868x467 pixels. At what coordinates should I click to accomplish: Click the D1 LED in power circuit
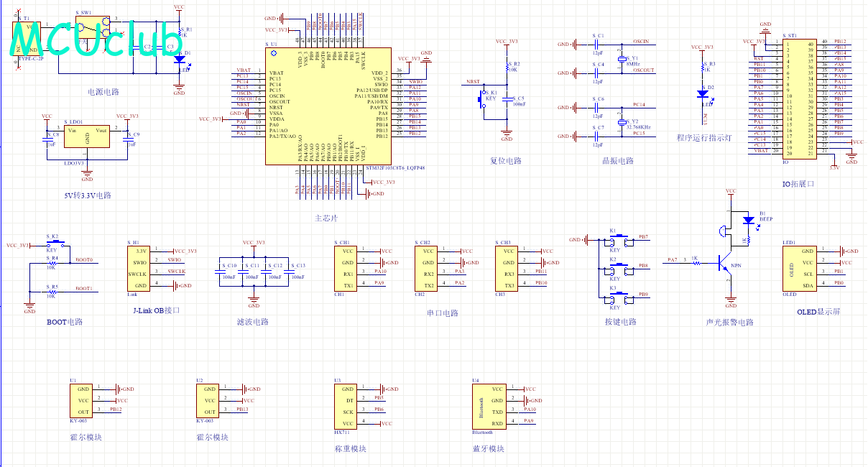click(179, 60)
